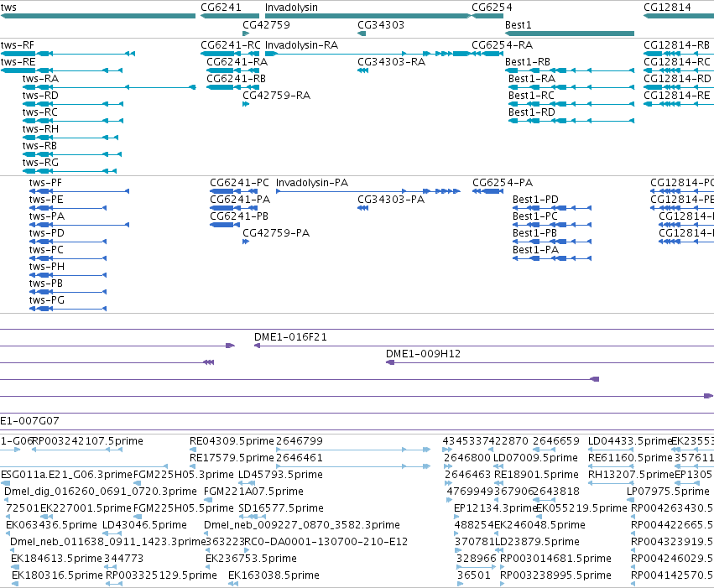Select protein Best1-PD

coord(535,200)
